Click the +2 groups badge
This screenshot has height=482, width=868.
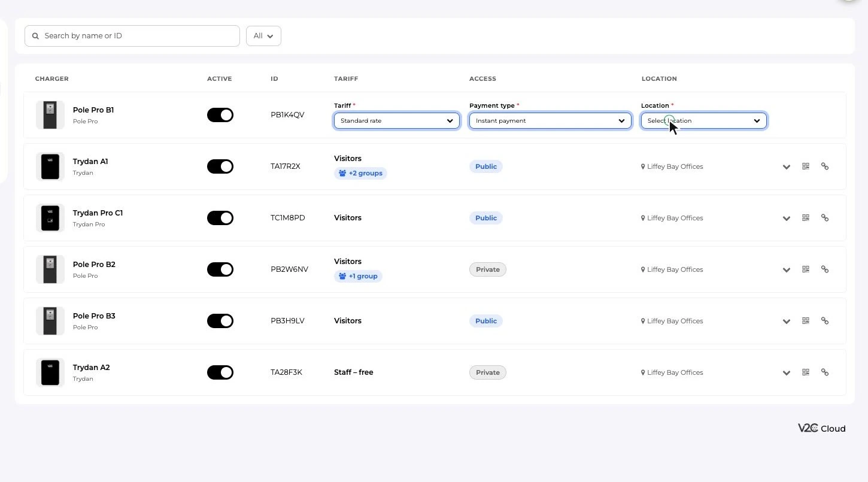pyautogui.click(x=360, y=173)
